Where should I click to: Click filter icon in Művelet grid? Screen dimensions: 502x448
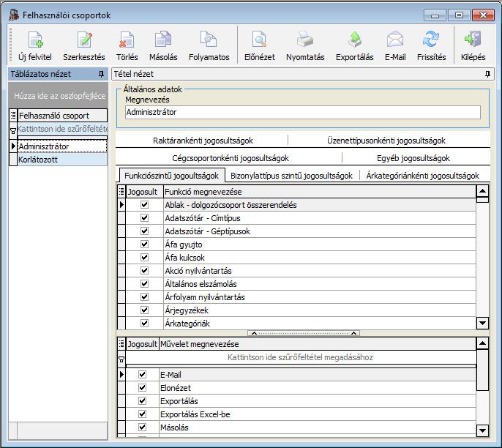point(121,359)
